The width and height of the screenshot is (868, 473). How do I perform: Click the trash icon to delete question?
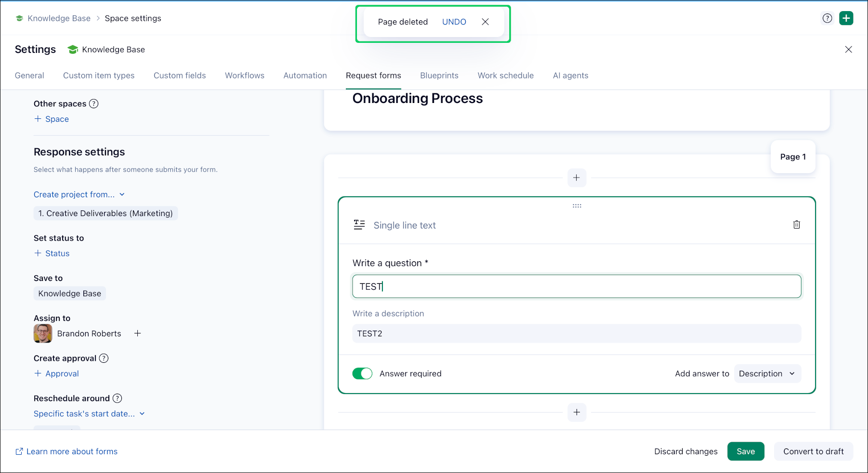(796, 225)
